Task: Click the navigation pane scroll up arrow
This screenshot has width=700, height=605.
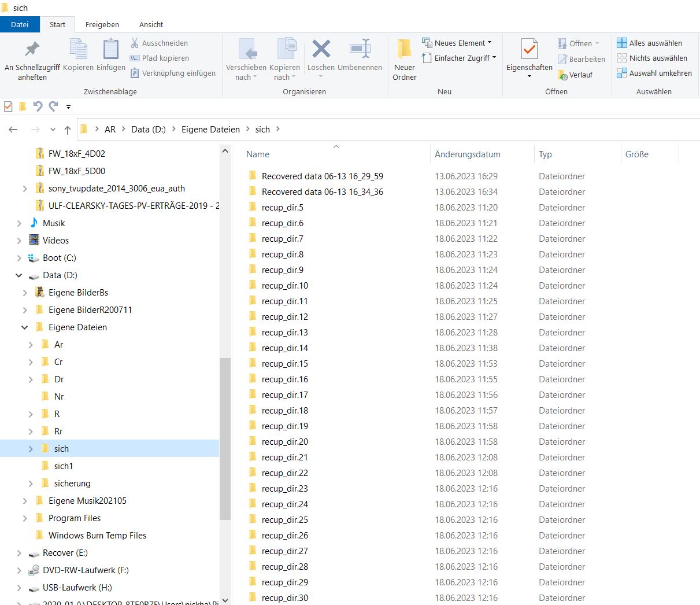Action: [x=225, y=151]
